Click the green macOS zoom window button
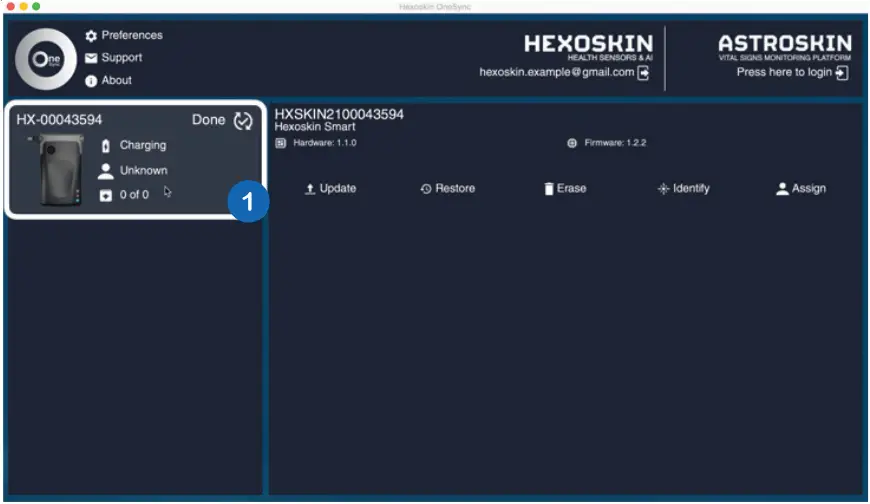The width and height of the screenshot is (870, 504). pos(36,6)
